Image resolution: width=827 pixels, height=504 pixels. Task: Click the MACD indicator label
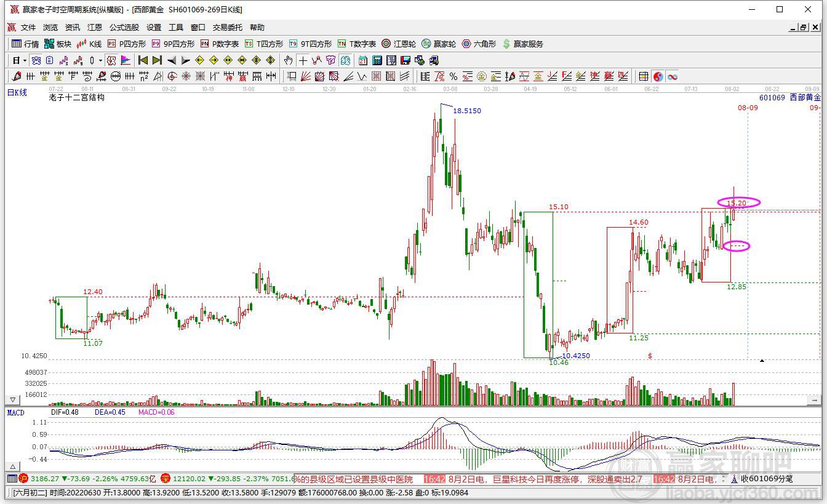pyautogui.click(x=15, y=412)
